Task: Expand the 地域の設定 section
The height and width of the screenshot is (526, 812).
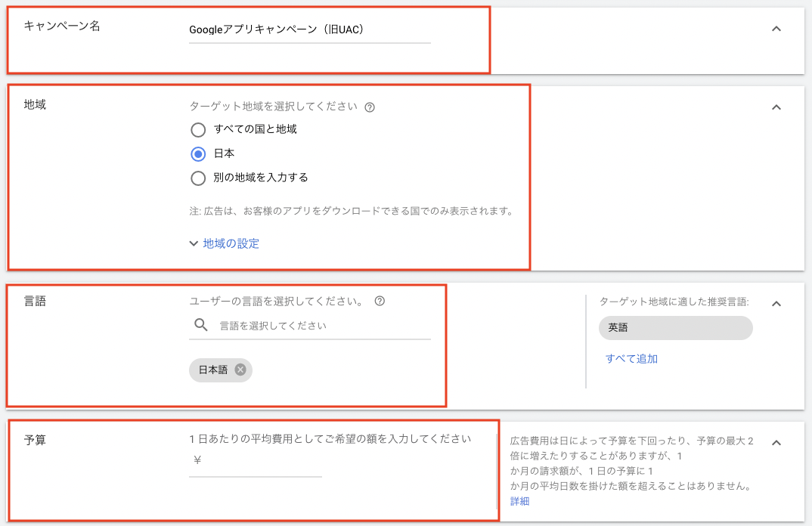Action: pos(225,243)
